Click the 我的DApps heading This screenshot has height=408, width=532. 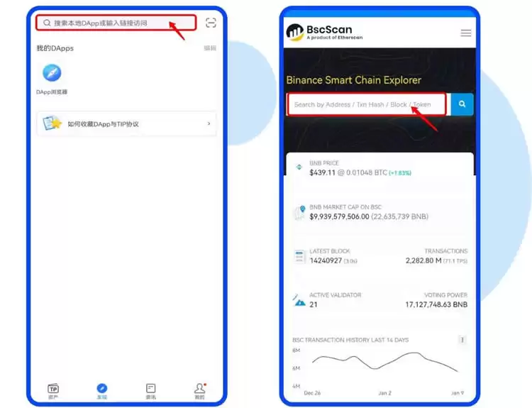[x=55, y=48]
